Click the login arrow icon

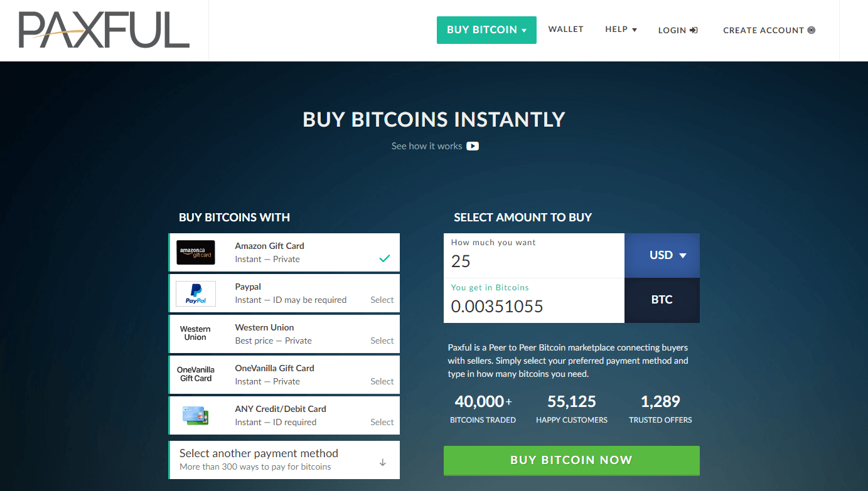coord(694,30)
